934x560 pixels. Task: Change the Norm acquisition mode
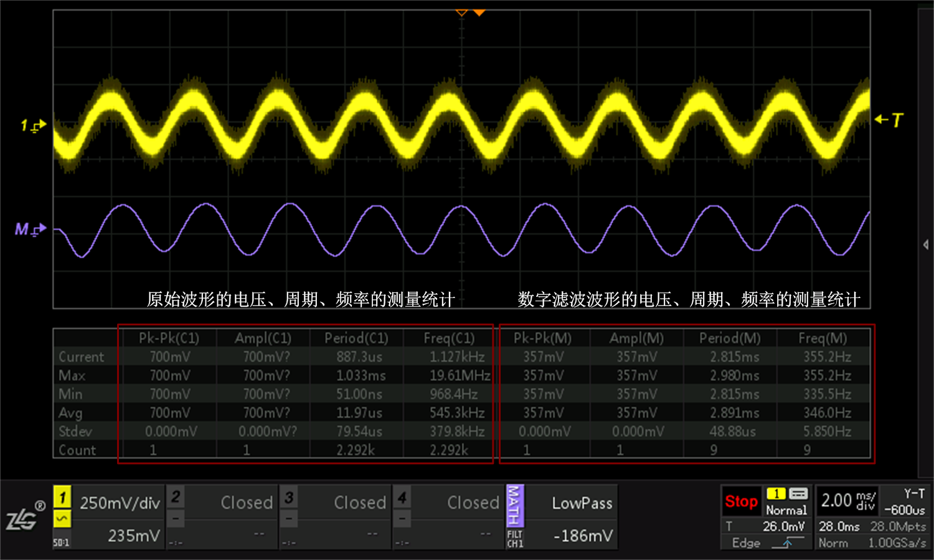tap(833, 543)
